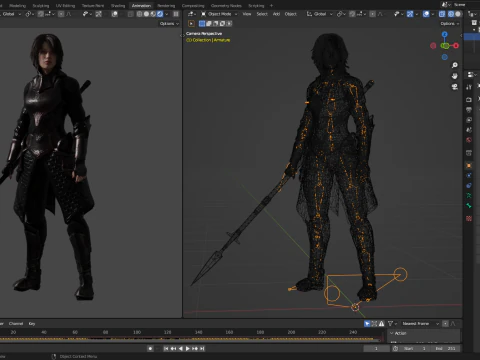Toggle overlays in right viewport

pos(426,14)
